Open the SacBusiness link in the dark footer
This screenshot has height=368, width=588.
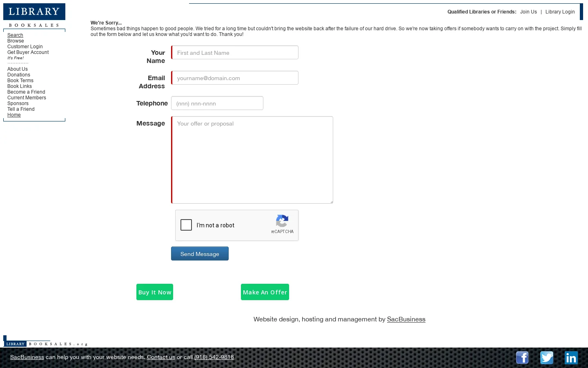click(27, 357)
